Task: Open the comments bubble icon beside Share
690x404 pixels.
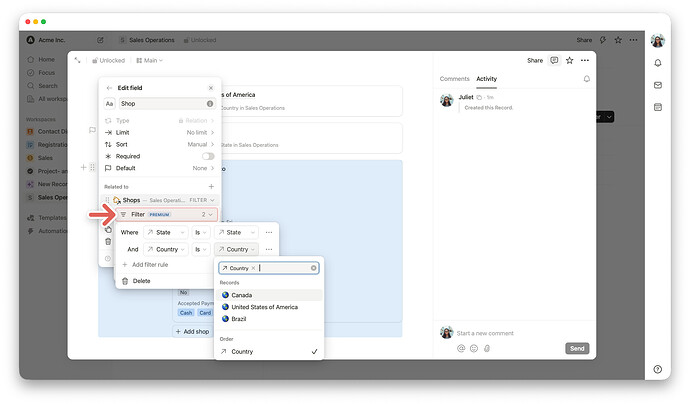Action: tap(554, 60)
